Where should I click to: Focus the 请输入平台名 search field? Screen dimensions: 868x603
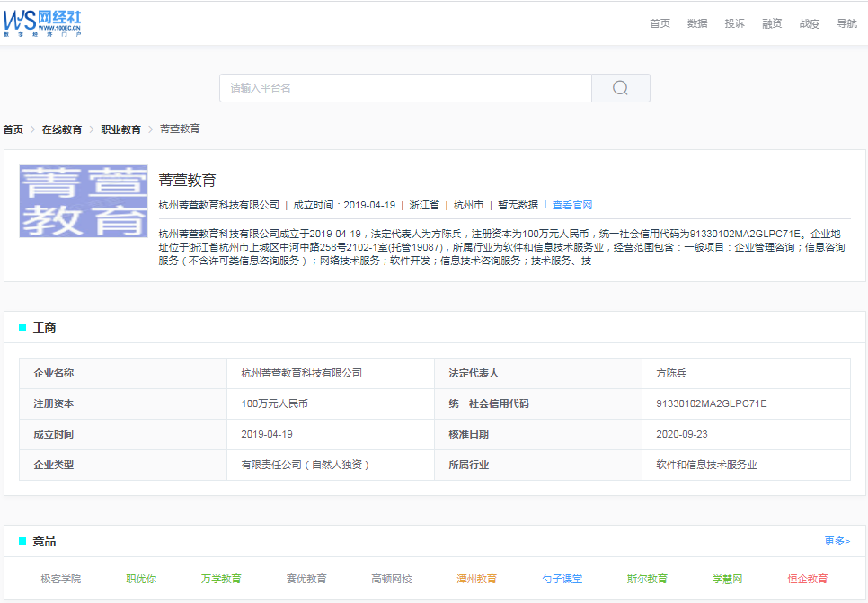tap(406, 88)
